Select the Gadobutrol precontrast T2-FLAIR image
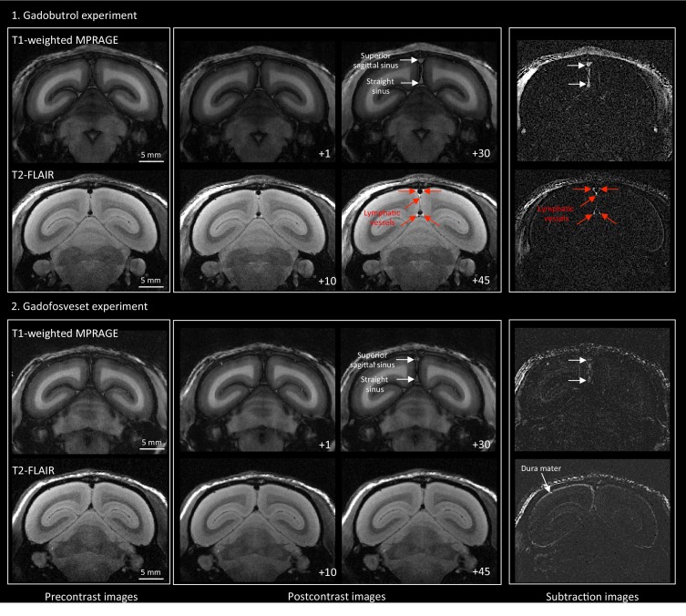686x616 pixels. pos(89,230)
